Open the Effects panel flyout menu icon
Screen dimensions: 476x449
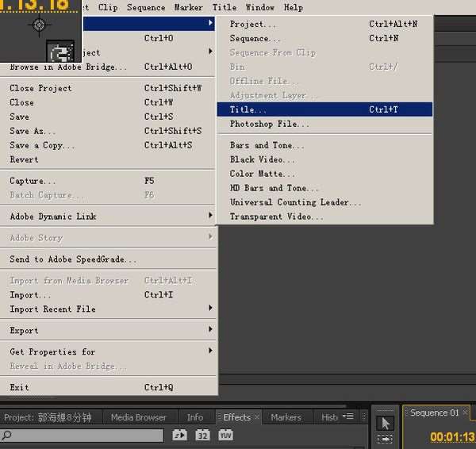pyautogui.click(x=348, y=416)
